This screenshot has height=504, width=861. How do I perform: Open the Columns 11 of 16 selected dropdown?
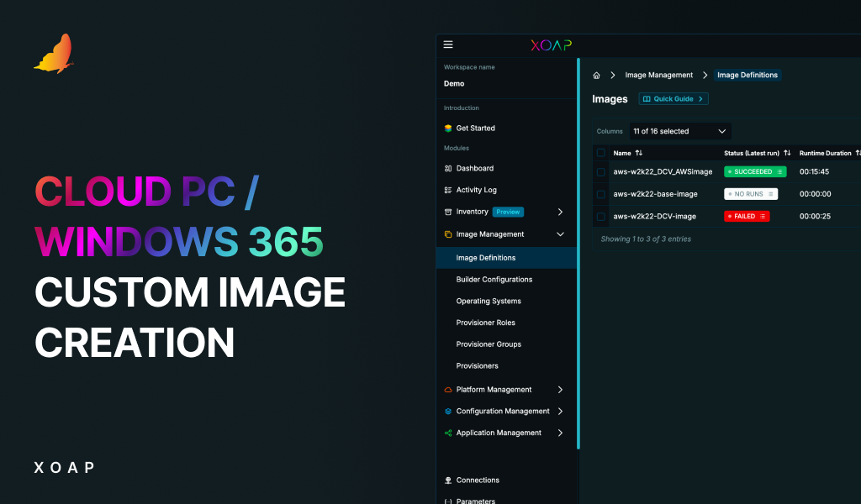pyautogui.click(x=679, y=132)
